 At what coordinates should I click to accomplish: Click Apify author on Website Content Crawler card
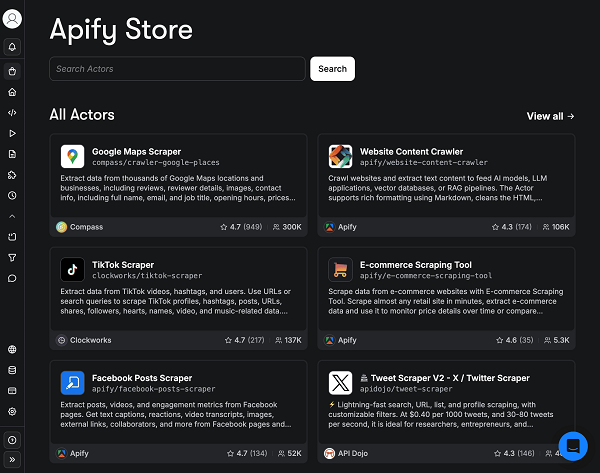tap(347, 227)
